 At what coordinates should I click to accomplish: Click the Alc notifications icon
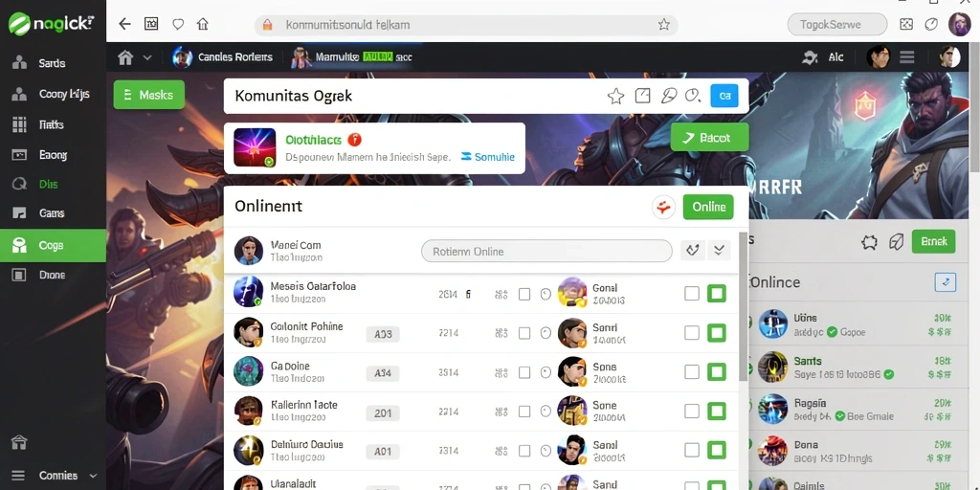810,57
